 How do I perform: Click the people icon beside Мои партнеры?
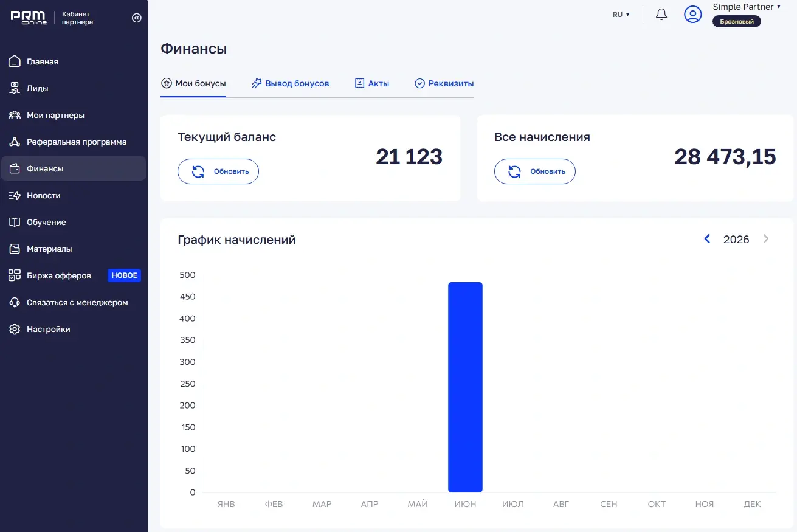point(15,115)
